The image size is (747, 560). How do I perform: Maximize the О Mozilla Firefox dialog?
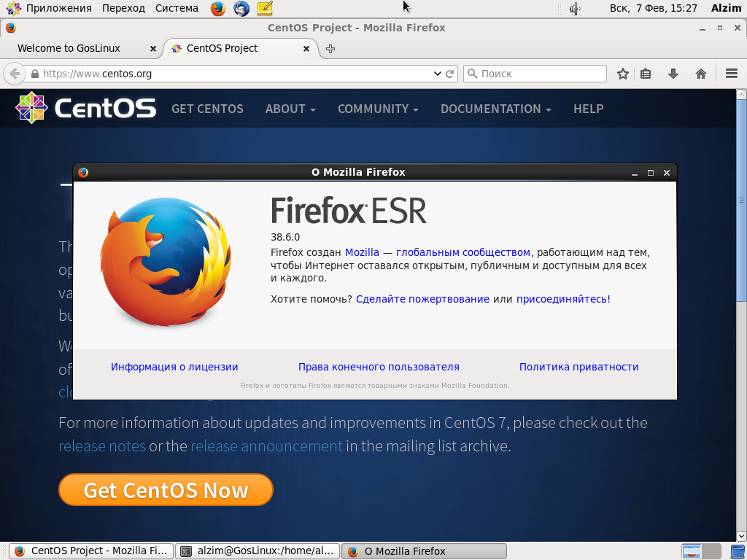pyautogui.click(x=651, y=173)
